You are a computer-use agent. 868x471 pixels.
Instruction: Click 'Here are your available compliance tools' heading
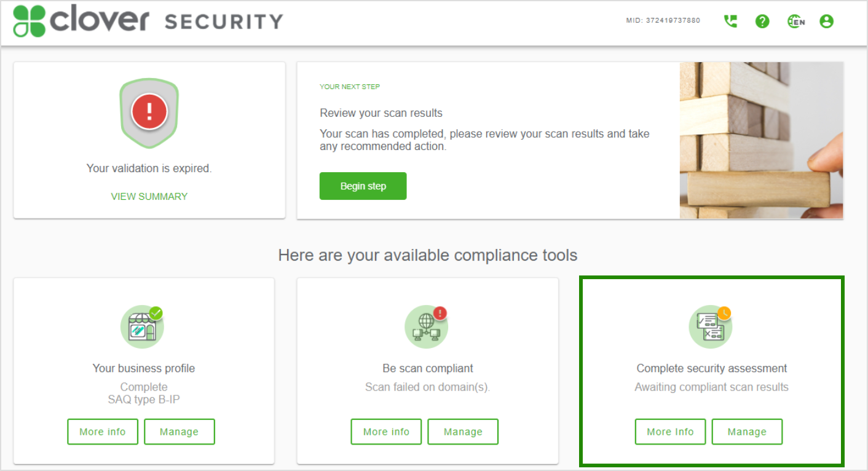pyautogui.click(x=428, y=255)
